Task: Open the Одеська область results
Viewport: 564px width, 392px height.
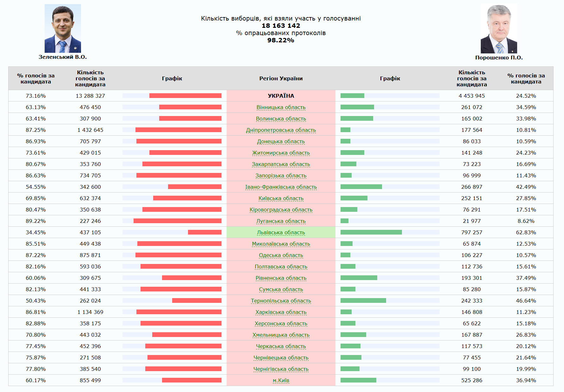Action: pos(281,255)
